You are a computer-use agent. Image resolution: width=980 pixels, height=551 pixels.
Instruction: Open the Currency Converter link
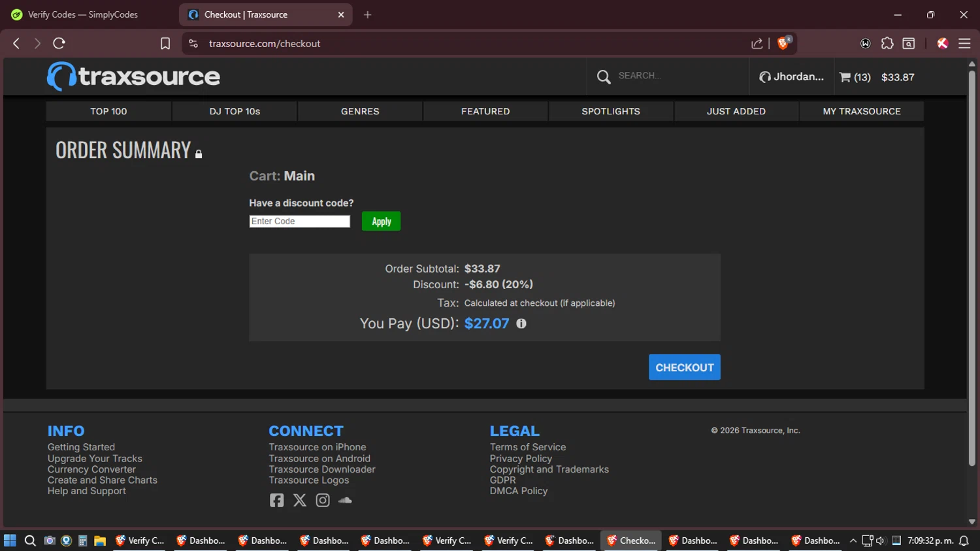(x=91, y=469)
